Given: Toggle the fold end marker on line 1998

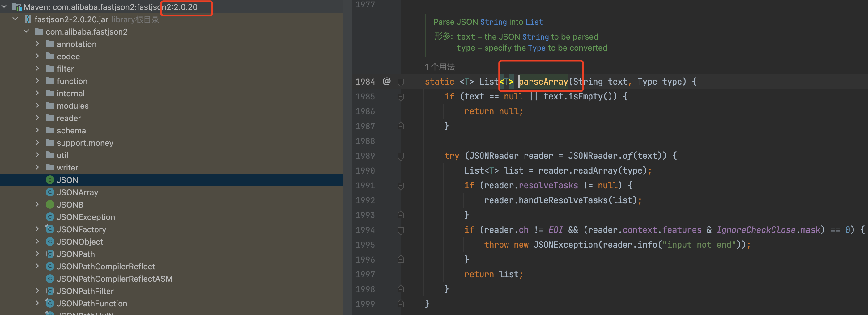Looking at the screenshot, I should tap(401, 289).
